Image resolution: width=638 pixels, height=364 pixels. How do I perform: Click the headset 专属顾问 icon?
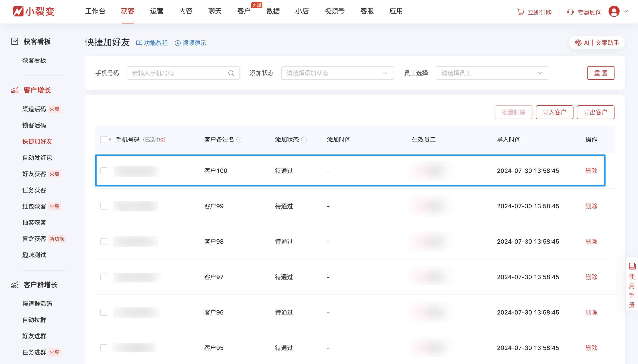(x=570, y=12)
